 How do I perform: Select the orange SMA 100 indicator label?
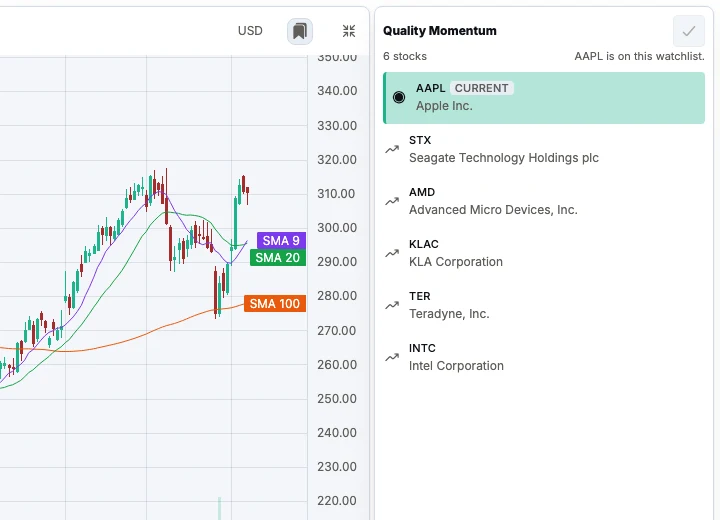click(x=275, y=304)
